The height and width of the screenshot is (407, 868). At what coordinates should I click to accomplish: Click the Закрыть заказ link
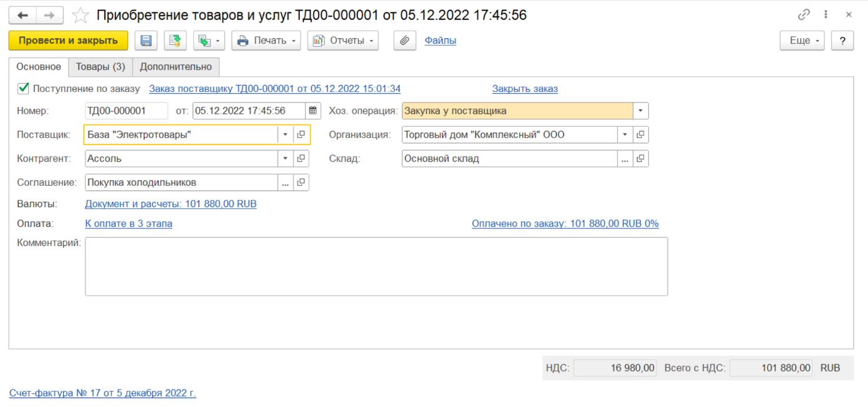coord(524,89)
